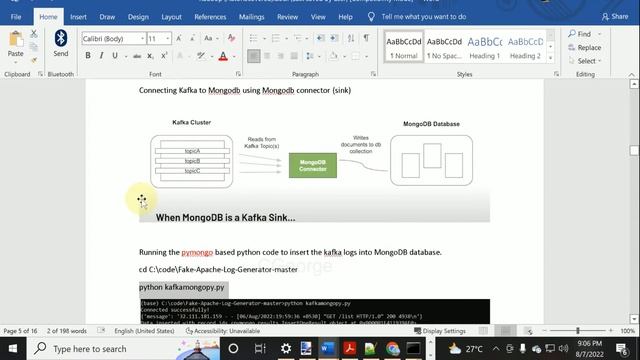Open the File tab
Viewport: 640px width, 360px height.
pyautogui.click(x=16, y=17)
